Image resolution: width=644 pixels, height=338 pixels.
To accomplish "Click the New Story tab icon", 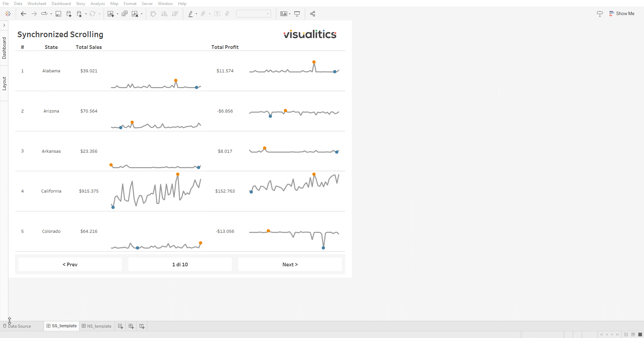I will point(142,326).
